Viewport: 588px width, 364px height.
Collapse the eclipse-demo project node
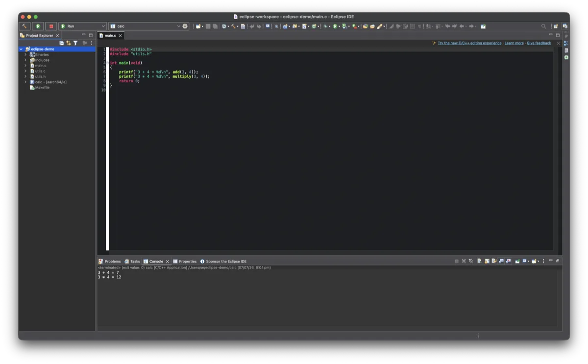(x=21, y=49)
